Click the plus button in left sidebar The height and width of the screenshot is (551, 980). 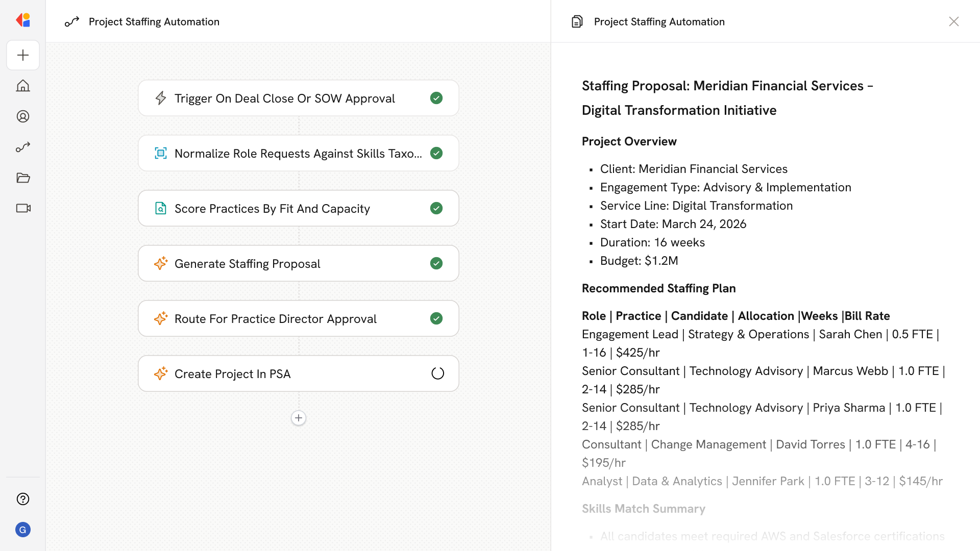(23, 55)
